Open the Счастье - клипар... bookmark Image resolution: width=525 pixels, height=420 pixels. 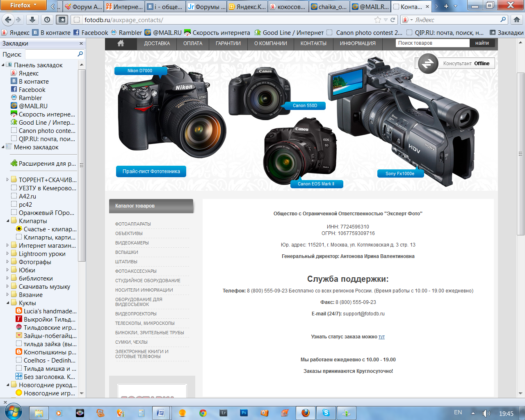click(46, 229)
